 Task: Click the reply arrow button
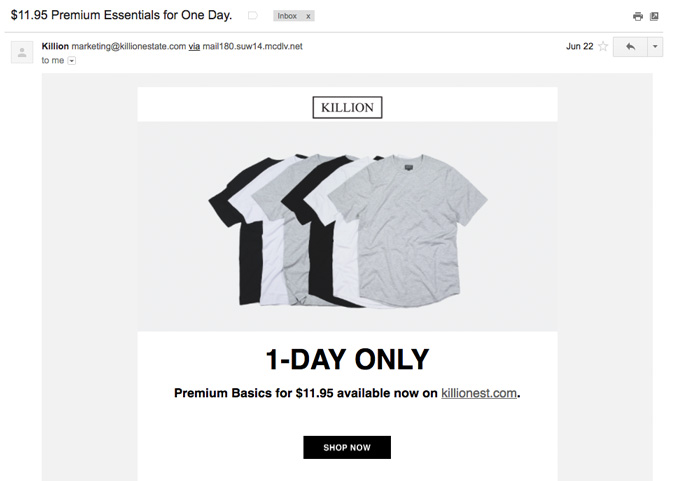[x=630, y=46]
